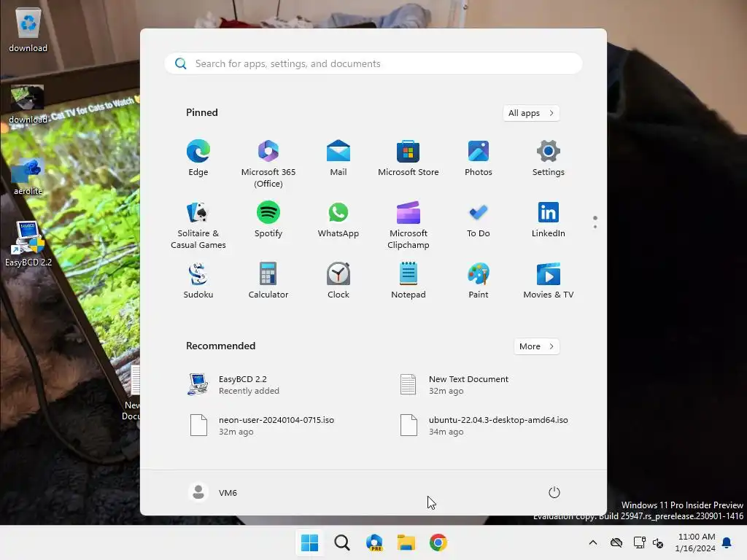This screenshot has width=747, height=560.
Task: Launch Solitaire & Casual Games
Action: pyautogui.click(x=198, y=225)
